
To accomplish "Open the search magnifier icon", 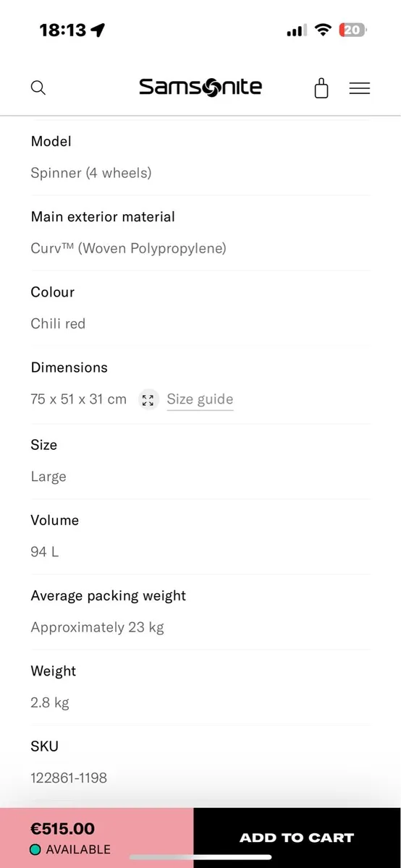I will point(38,88).
